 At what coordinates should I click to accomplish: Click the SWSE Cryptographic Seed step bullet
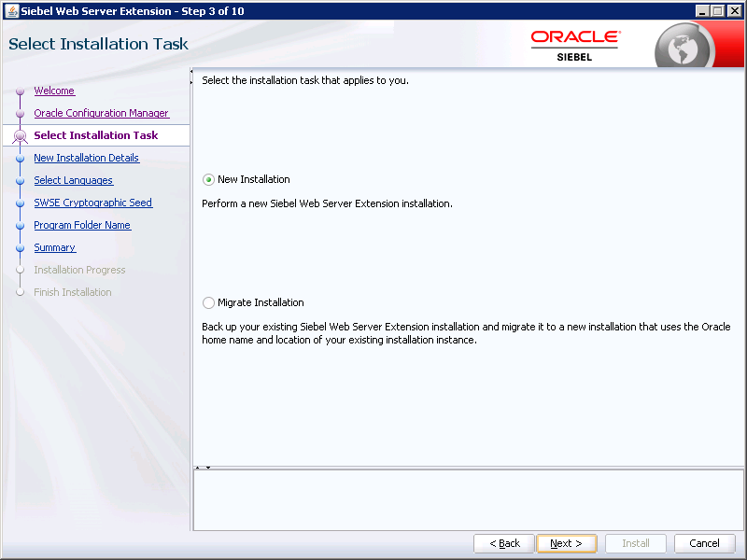20,203
